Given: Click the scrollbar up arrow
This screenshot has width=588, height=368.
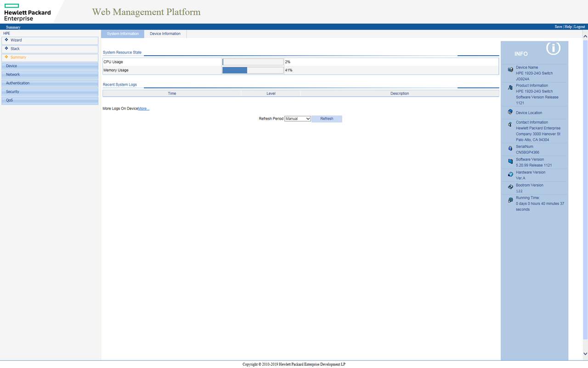Looking at the screenshot, I should click(x=585, y=36).
